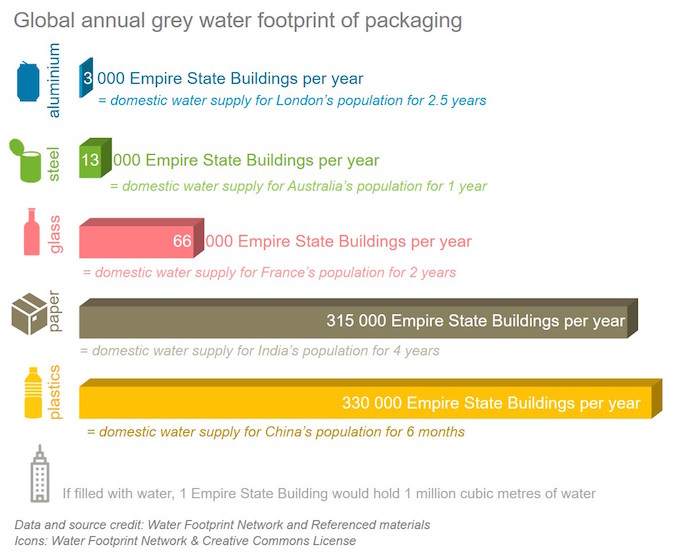Image resolution: width=700 pixels, height=556 pixels.
Task: Click the Water Footprint Network source credit
Action: 222,525
